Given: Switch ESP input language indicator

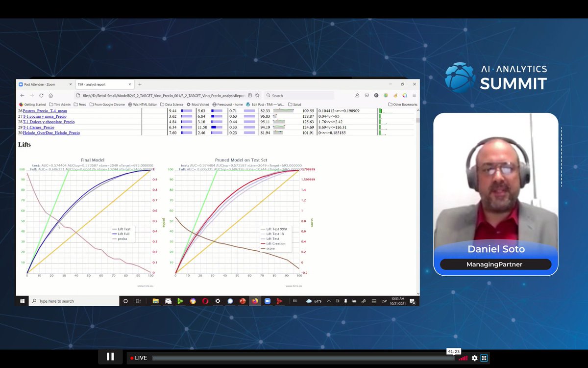Looking at the screenshot, I should [384, 301].
